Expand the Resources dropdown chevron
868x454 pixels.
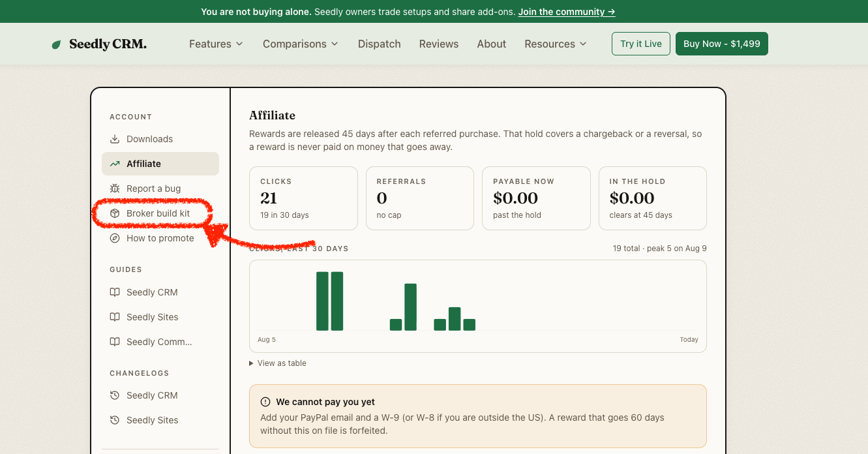(x=583, y=44)
